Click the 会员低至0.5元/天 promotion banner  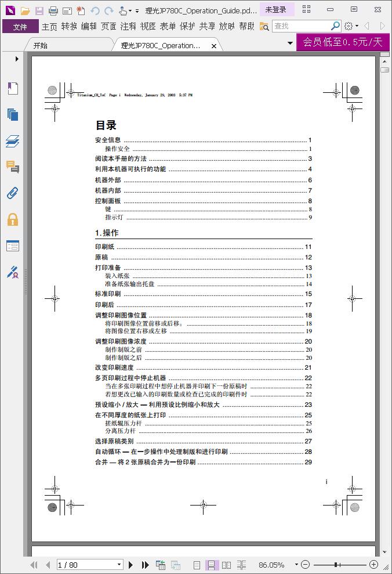(343, 42)
